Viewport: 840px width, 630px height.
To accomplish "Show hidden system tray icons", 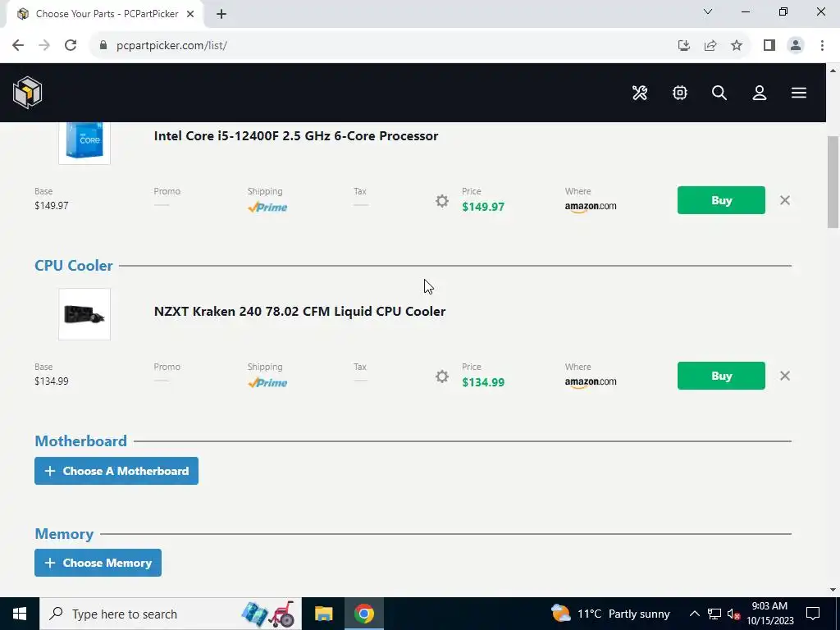I will 694,614.
